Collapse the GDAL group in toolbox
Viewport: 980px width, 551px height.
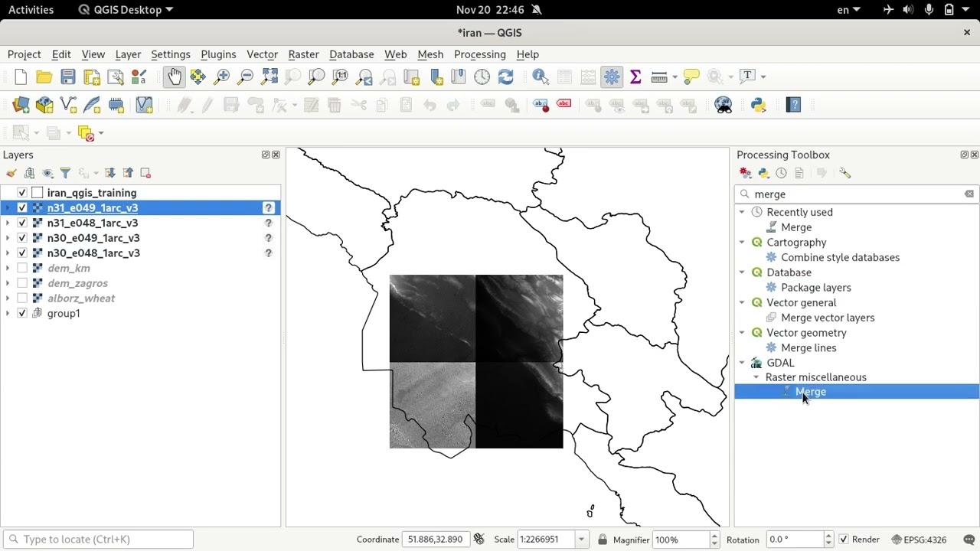[742, 363]
